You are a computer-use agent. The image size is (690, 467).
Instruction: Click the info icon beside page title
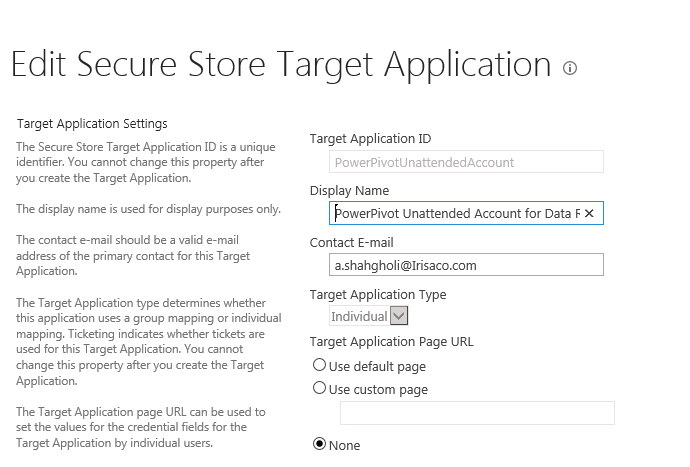click(x=570, y=68)
